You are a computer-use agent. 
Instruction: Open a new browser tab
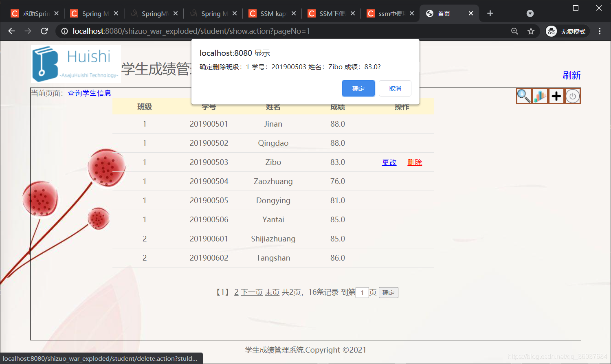click(x=490, y=13)
